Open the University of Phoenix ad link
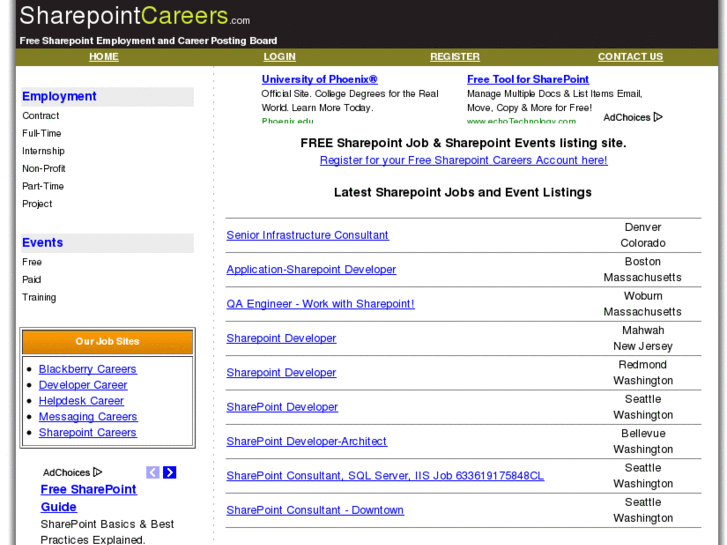 tap(319, 79)
